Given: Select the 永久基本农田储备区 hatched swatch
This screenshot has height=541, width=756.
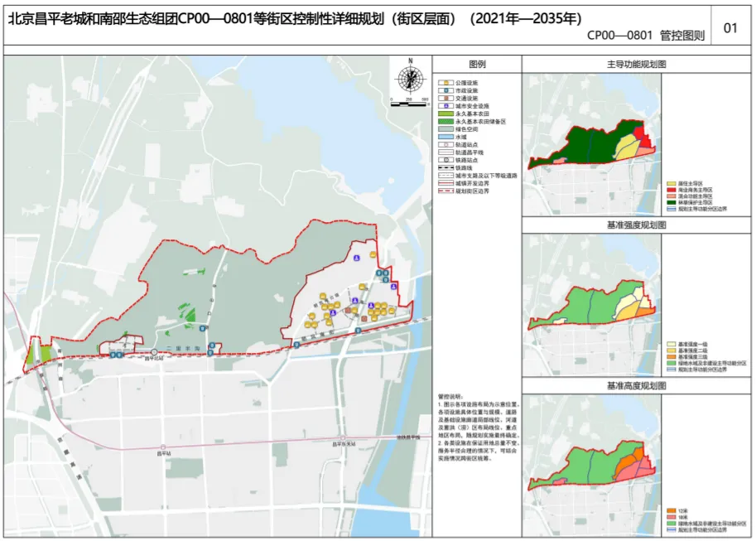Looking at the screenshot, I should click(x=445, y=122).
